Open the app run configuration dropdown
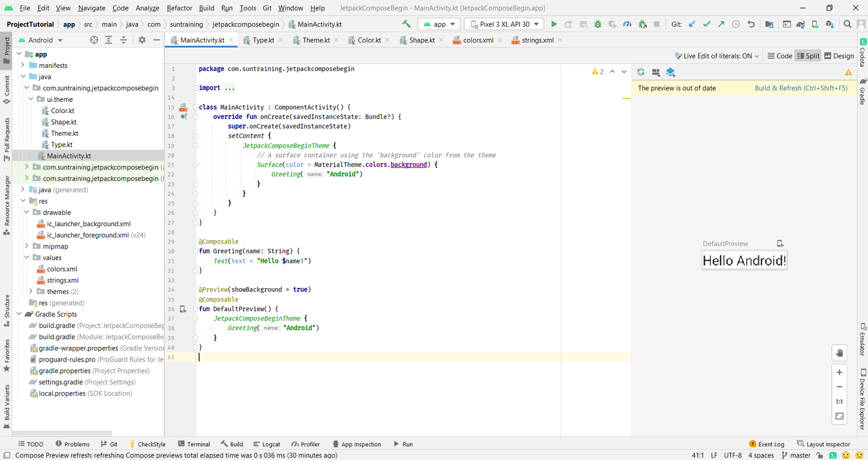Image resolution: width=868 pixels, height=460 pixels. pos(439,24)
